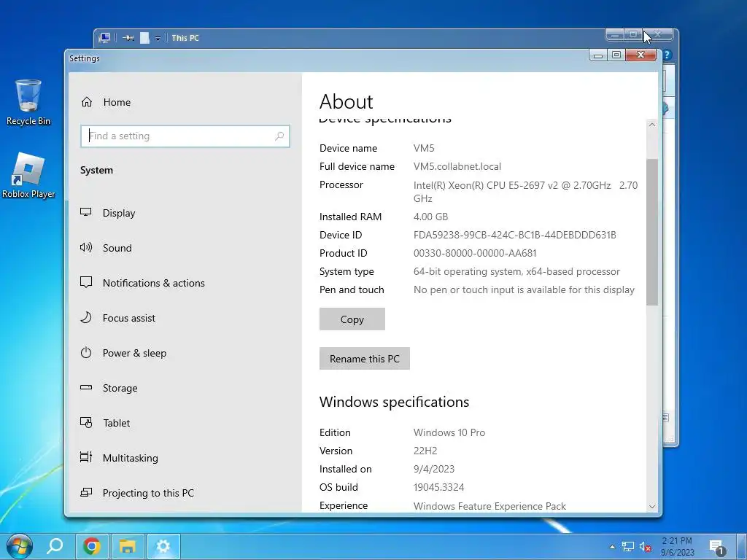This screenshot has height=560, width=747.
Task: Select Product ID value 00330-80000-00000-AA681
Action: pos(475,253)
